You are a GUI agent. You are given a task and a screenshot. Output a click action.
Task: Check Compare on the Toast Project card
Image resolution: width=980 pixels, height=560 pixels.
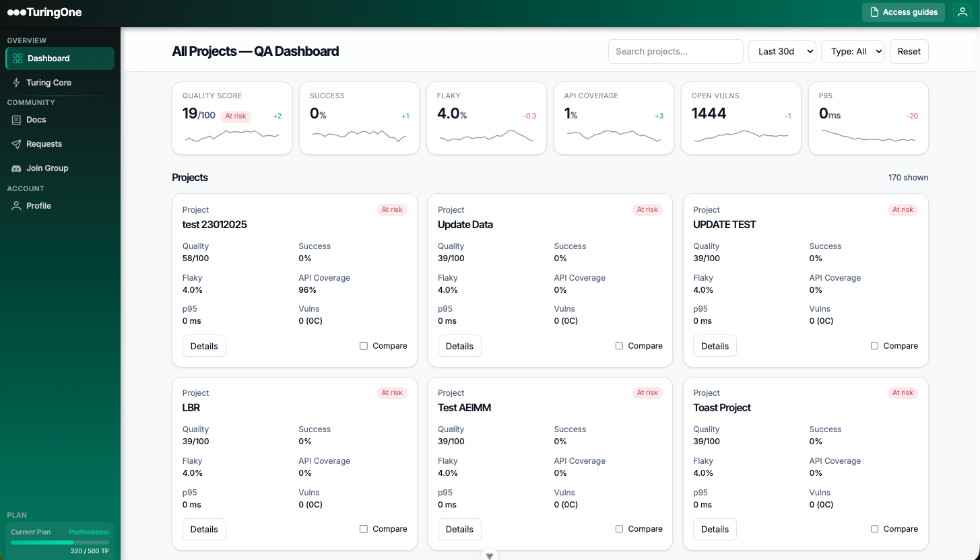pyautogui.click(x=874, y=529)
